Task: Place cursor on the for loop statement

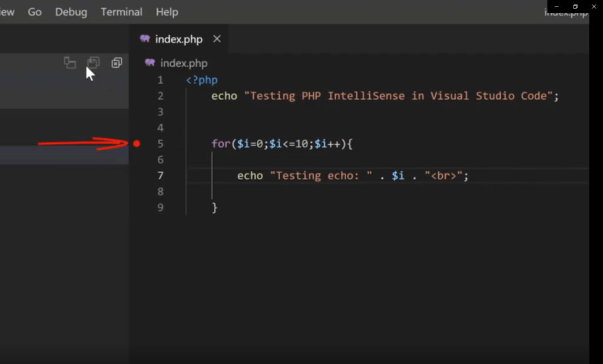Action: pyautogui.click(x=283, y=143)
